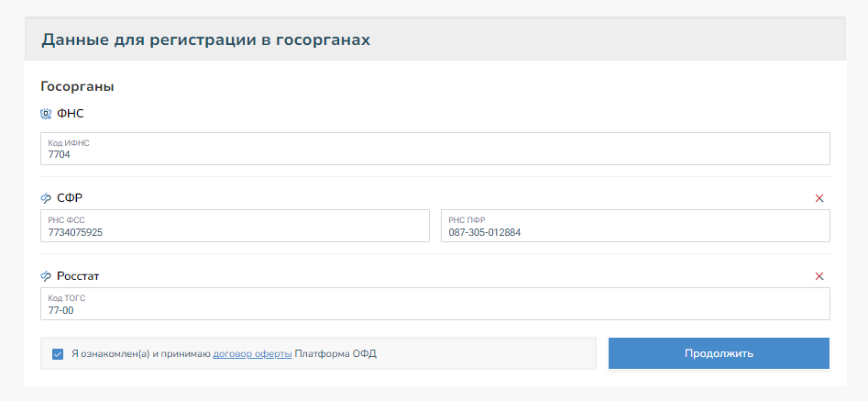Click the link icon beside СФР
The image size is (868, 401).
46,198
